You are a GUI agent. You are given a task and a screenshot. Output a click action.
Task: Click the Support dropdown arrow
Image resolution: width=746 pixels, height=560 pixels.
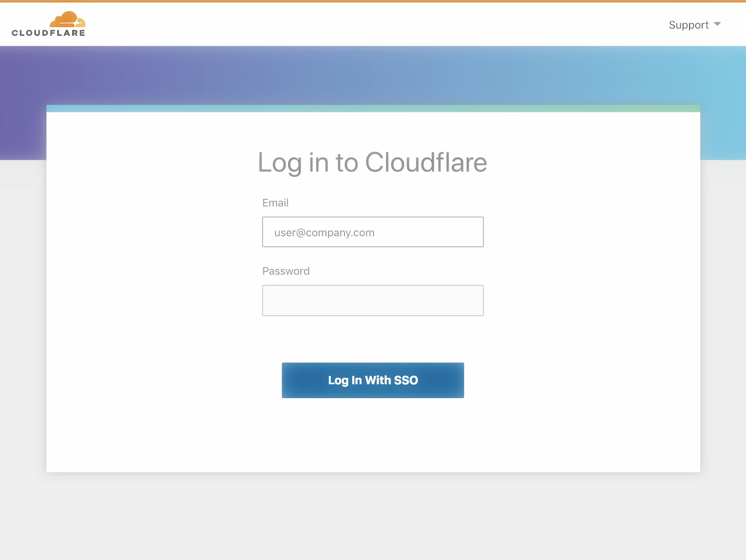(x=717, y=24)
